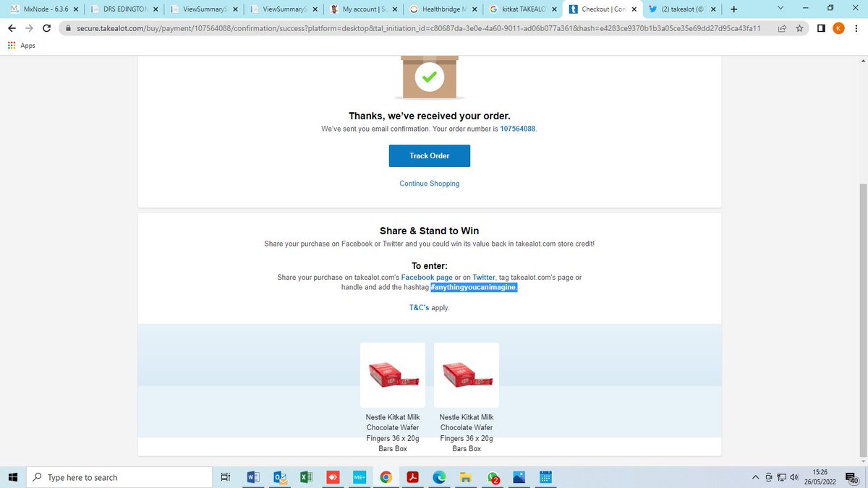Viewport: 868px width, 488px height.
Task: Select the highlighted #anythingyoucanimagine hashtag
Action: 474,288
